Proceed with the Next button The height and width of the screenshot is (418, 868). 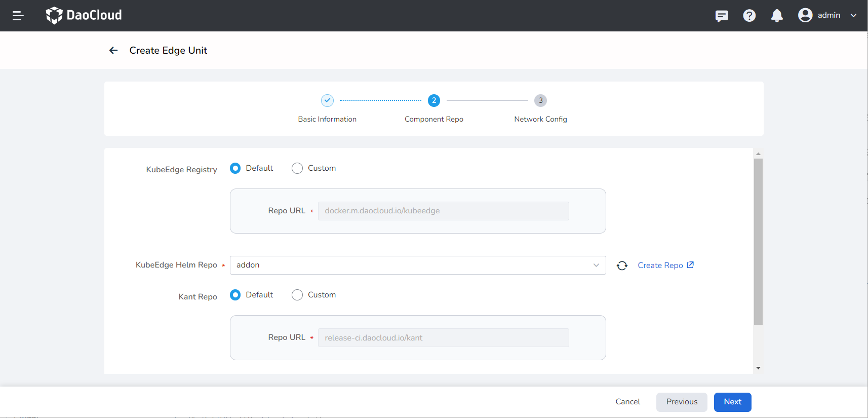[x=733, y=402]
